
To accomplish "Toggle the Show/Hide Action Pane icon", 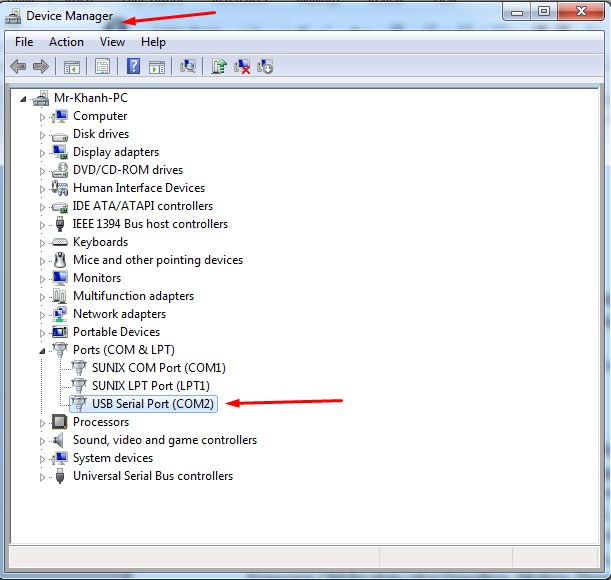I will [157, 67].
